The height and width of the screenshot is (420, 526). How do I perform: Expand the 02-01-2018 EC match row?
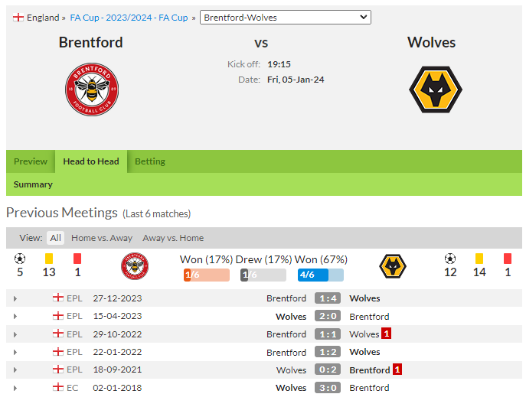coord(15,388)
